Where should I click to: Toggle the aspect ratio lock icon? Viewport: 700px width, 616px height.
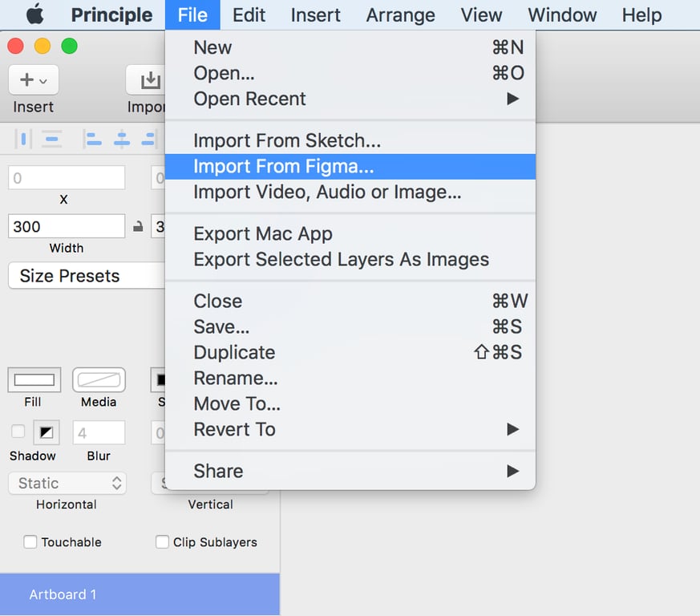(138, 227)
